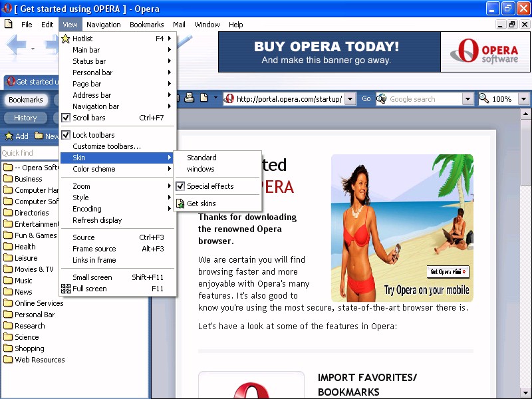The width and height of the screenshot is (532, 399).
Task: Click the Buy Opera Today banner
Action: [329, 52]
